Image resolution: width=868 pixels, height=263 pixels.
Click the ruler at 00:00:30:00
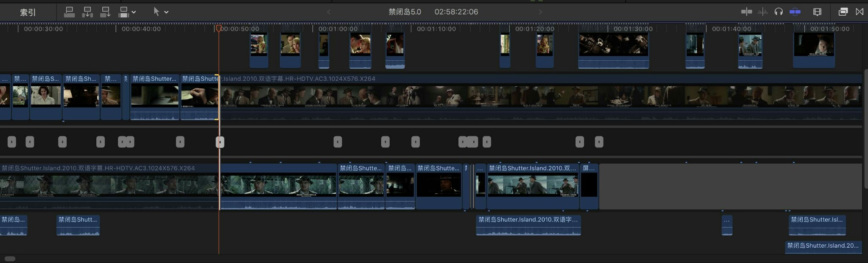pyautogui.click(x=43, y=29)
